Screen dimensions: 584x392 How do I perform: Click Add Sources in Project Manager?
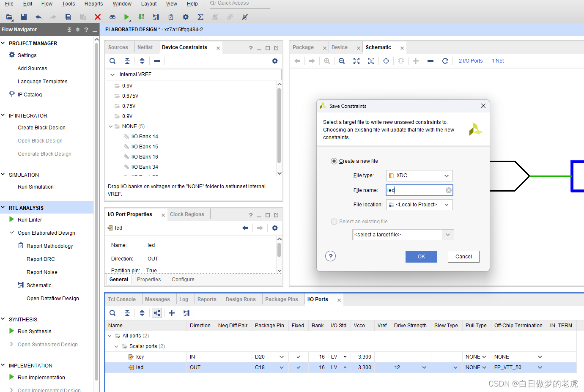[x=33, y=69]
